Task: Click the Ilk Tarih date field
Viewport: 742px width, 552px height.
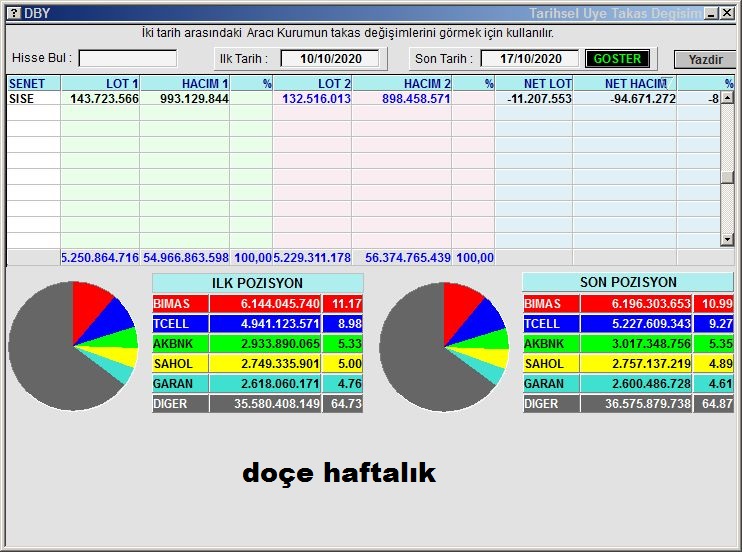Action: click(x=330, y=59)
